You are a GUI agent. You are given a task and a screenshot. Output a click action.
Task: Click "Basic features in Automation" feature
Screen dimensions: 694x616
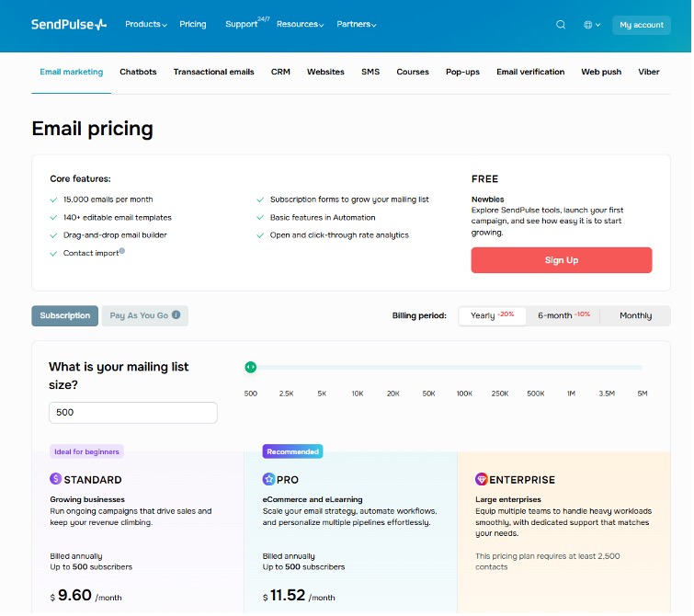324,218
